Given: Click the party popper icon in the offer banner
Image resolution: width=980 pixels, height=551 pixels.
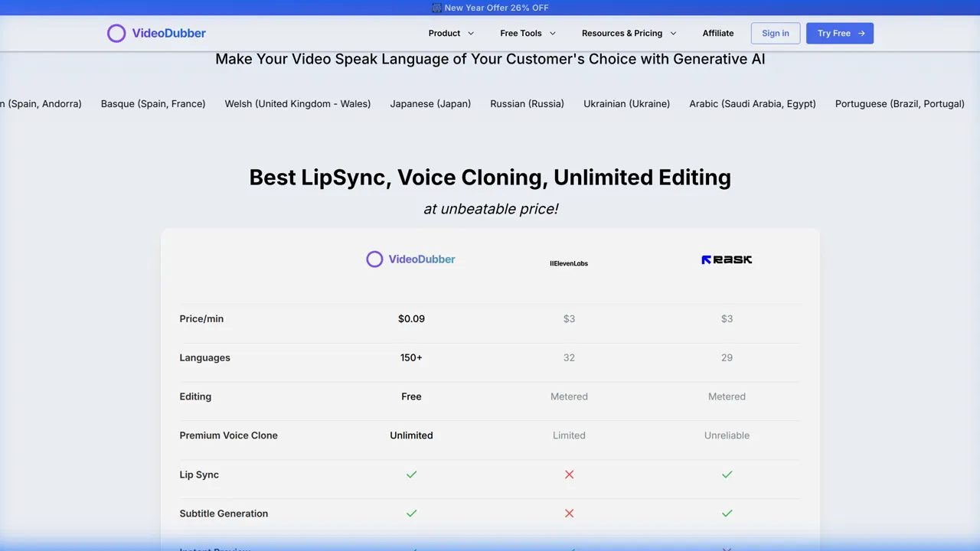Looking at the screenshot, I should [x=436, y=8].
